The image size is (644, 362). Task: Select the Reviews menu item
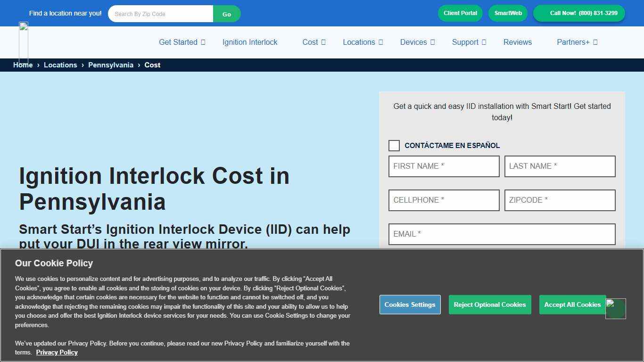coord(517,42)
